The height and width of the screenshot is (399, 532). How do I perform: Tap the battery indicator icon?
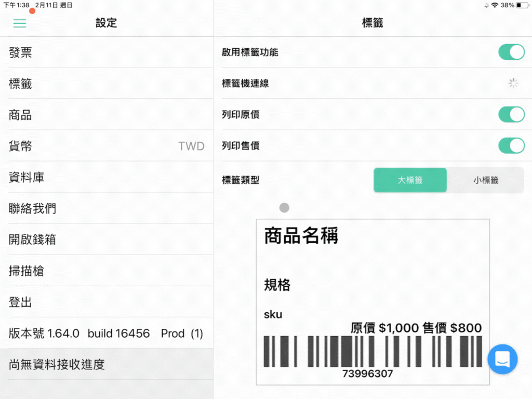click(x=522, y=5)
